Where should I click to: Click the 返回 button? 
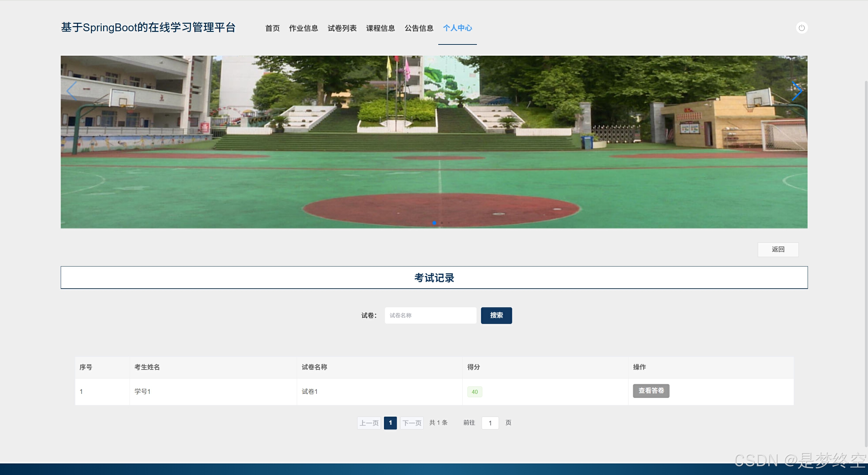point(778,250)
